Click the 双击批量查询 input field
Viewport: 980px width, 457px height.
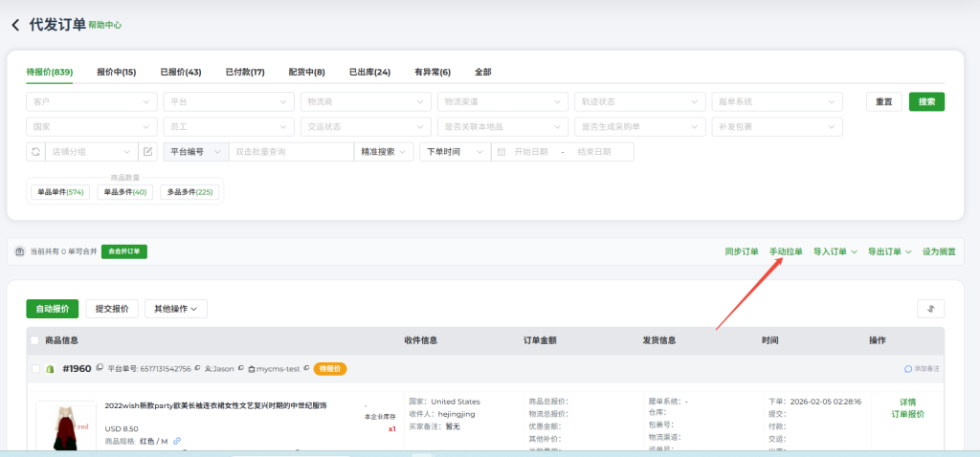pos(289,151)
